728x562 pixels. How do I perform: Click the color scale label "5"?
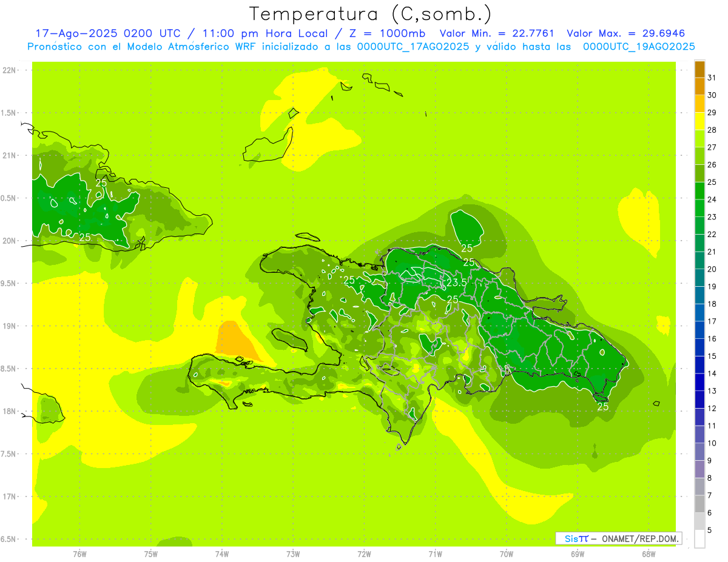click(710, 530)
